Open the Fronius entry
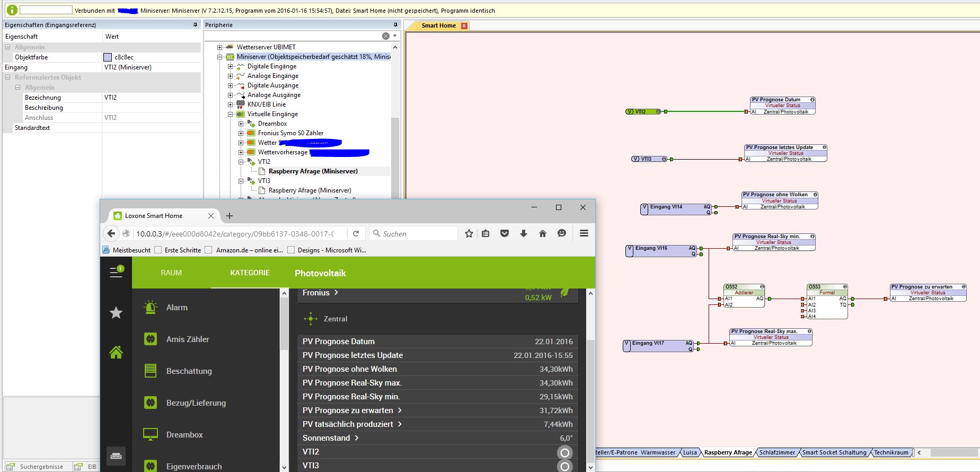The height and width of the screenshot is (472, 980). (320, 293)
